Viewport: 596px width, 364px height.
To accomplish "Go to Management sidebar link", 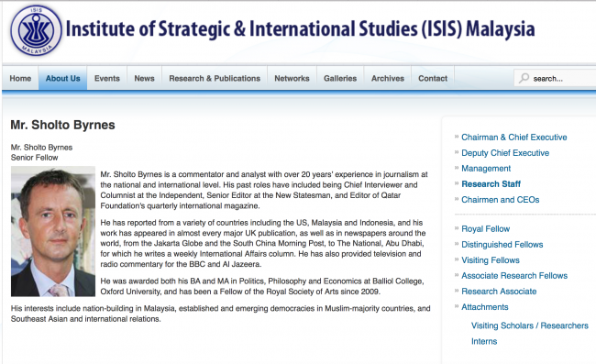I will 486,169.
